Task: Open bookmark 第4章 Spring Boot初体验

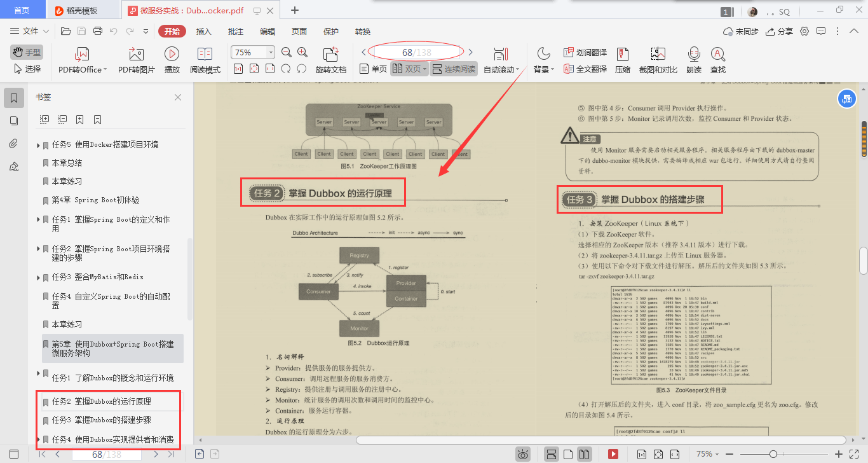Action: 95,200
